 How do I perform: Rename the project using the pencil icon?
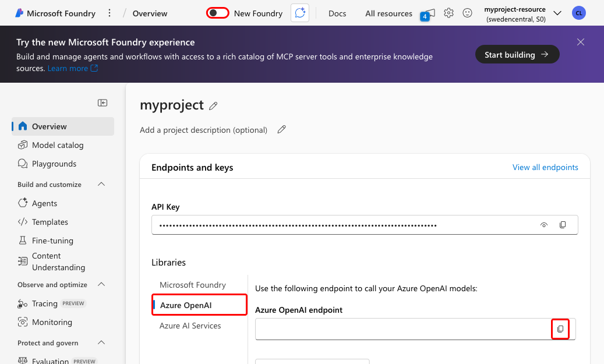(213, 105)
